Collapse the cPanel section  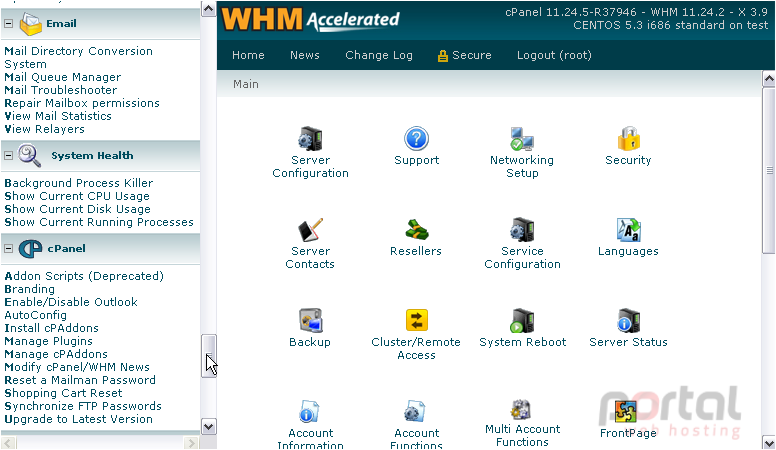8,249
